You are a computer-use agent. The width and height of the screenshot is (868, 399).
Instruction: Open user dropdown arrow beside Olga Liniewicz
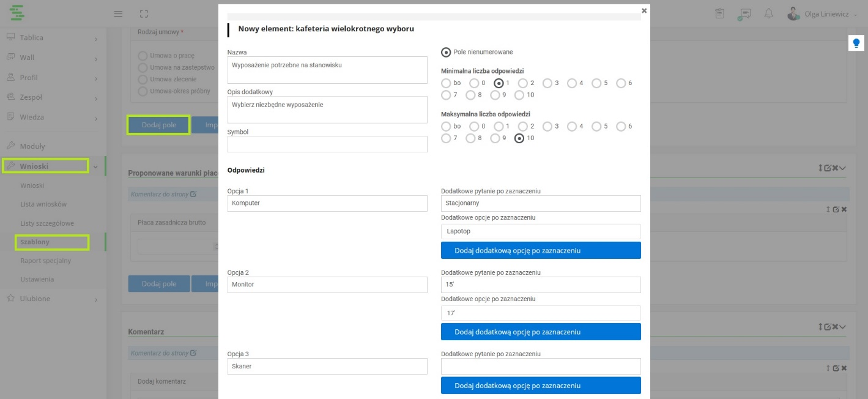(855, 15)
